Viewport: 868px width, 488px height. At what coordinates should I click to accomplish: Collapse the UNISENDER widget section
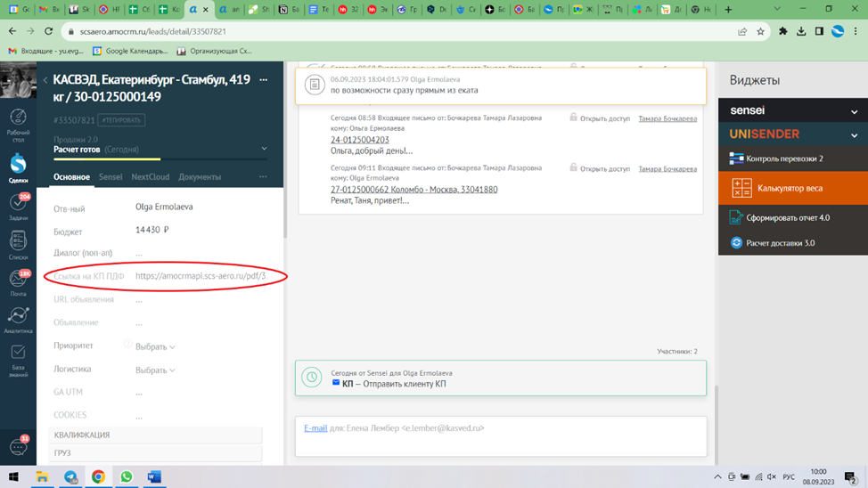(x=854, y=134)
